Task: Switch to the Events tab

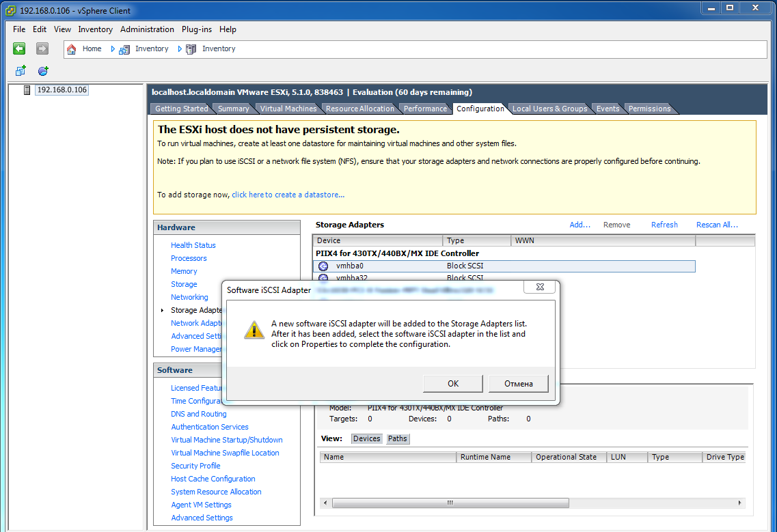Action: (608, 109)
